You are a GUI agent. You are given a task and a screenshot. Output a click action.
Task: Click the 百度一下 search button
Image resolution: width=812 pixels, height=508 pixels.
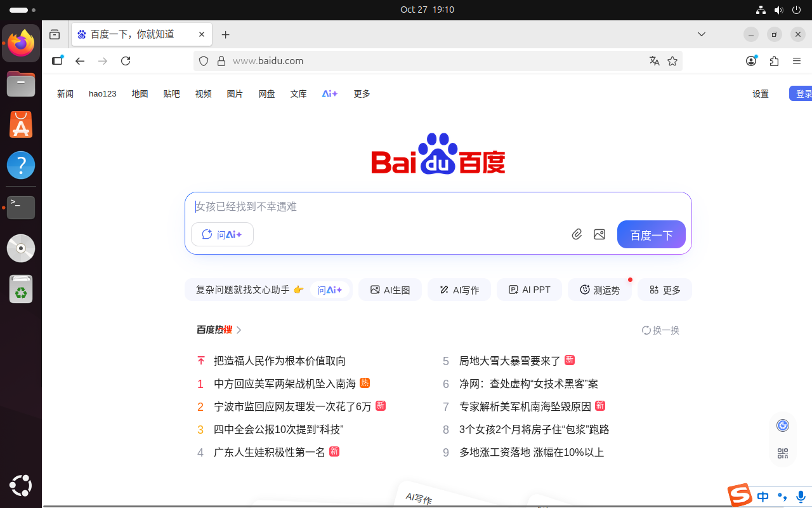click(652, 234)
